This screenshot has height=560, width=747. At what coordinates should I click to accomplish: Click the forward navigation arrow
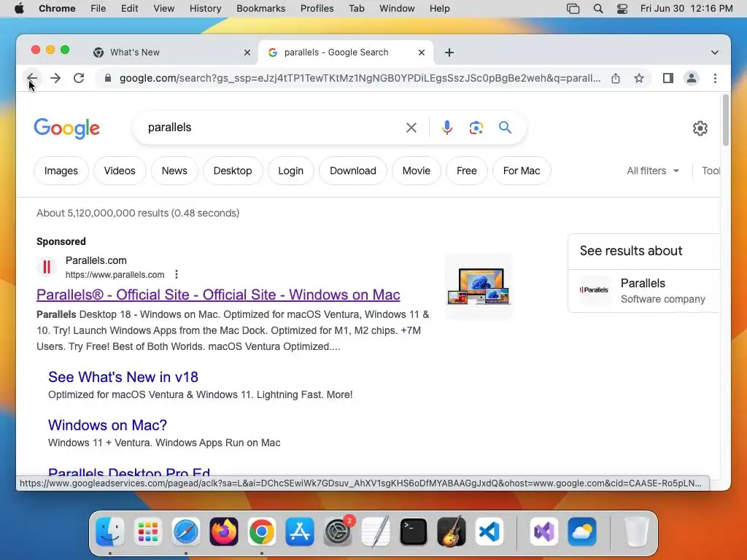tap(55, 78)
